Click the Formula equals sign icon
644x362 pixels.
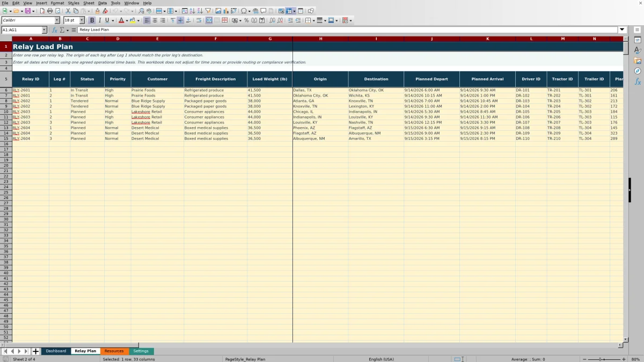point(74,30)
